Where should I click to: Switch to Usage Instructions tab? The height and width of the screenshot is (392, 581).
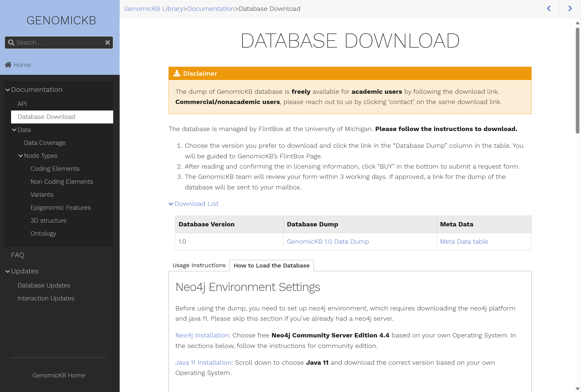coord(199,265)
